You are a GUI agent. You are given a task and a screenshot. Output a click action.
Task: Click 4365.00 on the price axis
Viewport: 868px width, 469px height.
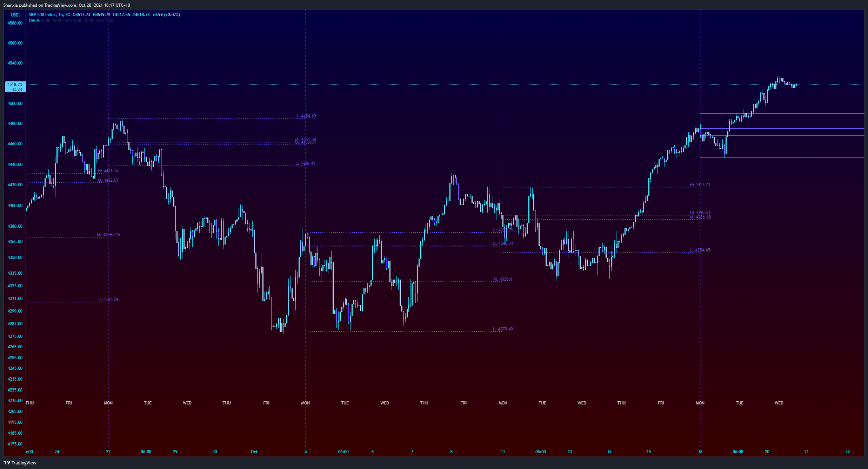point(15,242)
